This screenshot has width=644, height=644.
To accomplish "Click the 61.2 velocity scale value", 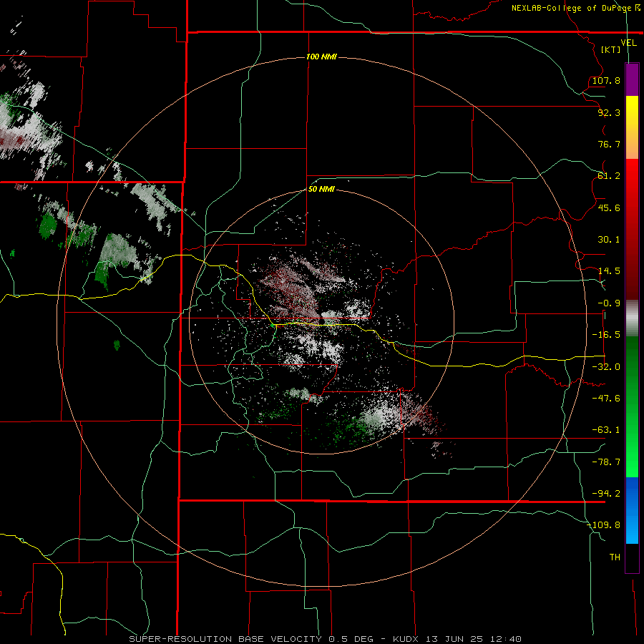I will point(609,176).
